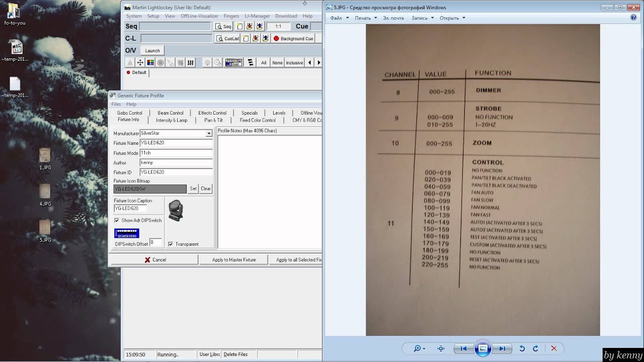Go to previous photo in viewer

tap(463, 348)
